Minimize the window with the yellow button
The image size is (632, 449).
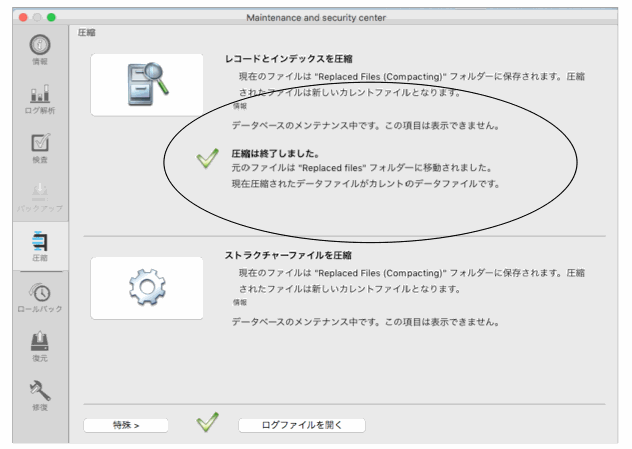(x=37, y=18)
